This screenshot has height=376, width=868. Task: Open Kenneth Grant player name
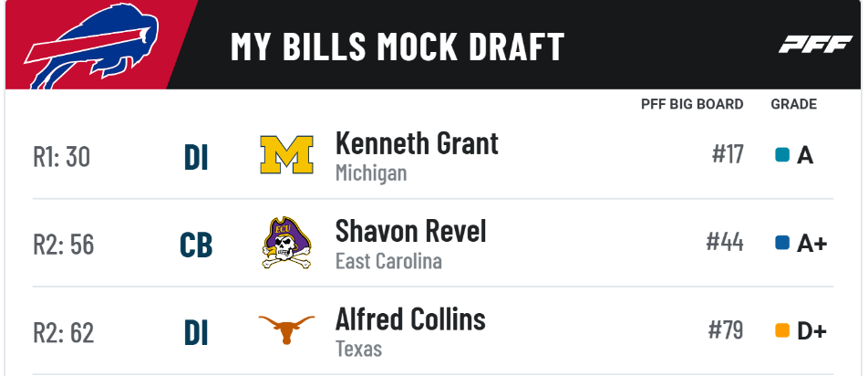(x=417, y=143)
